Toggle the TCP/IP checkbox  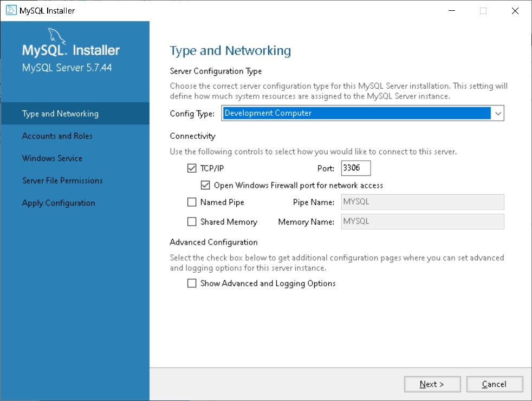coord(192,168)
